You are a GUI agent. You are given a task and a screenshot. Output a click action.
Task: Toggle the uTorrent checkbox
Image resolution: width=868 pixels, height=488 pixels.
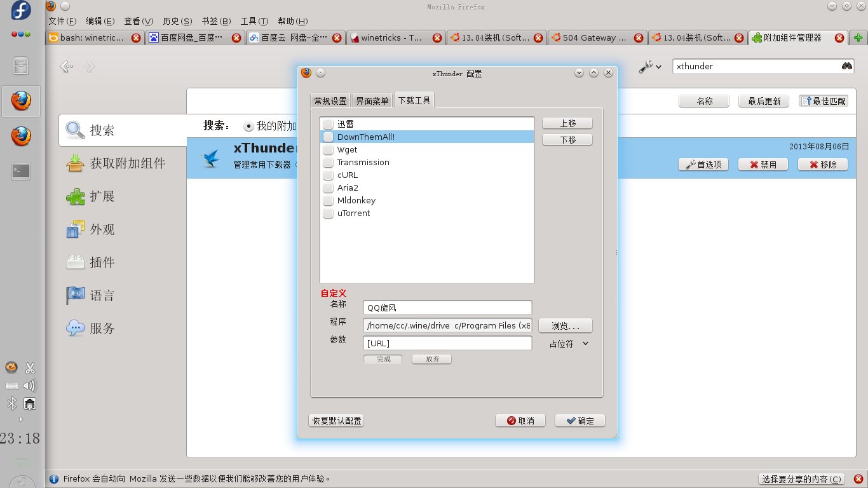pyautogui.click(x=328, y=213)
